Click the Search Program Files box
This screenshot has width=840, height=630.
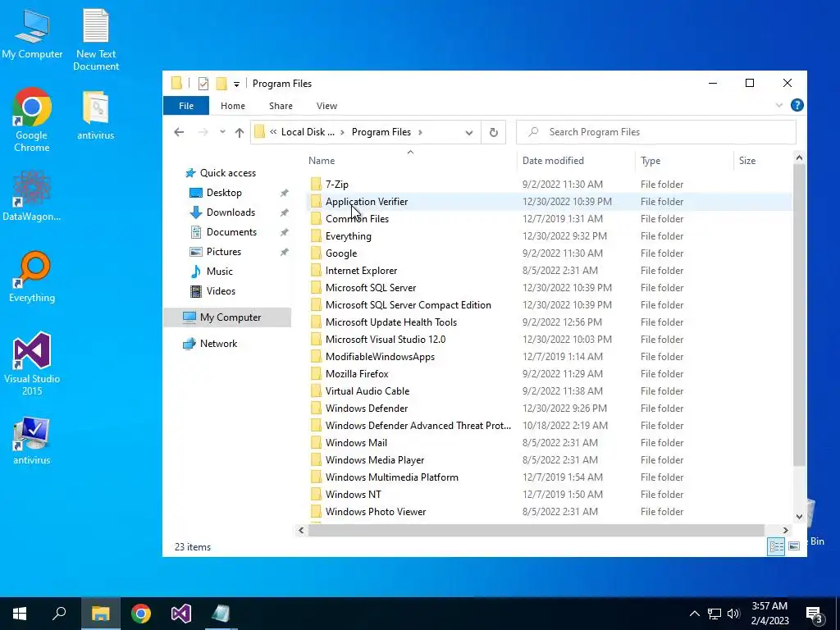(x=655, y=132)
